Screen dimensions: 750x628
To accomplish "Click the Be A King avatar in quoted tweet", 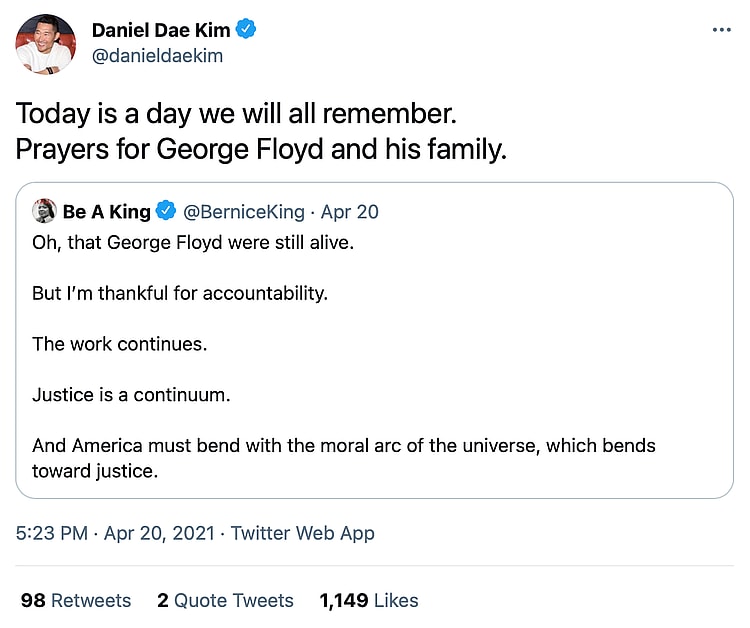I will [x=43, y=211].
